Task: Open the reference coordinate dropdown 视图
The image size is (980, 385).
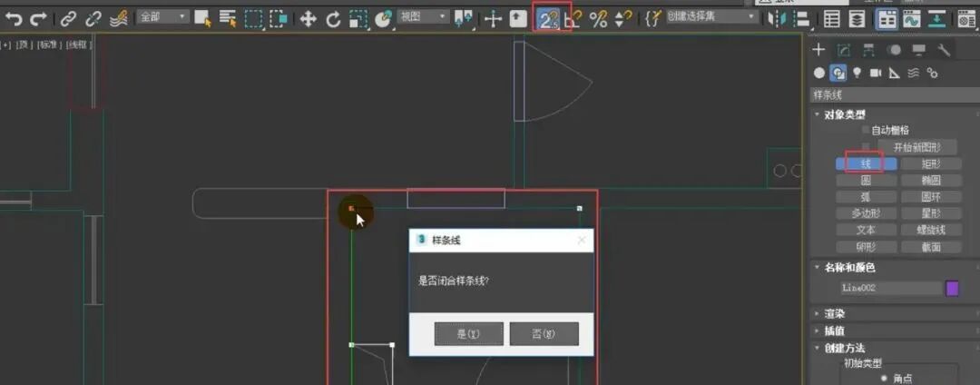Action: (423, 17)
